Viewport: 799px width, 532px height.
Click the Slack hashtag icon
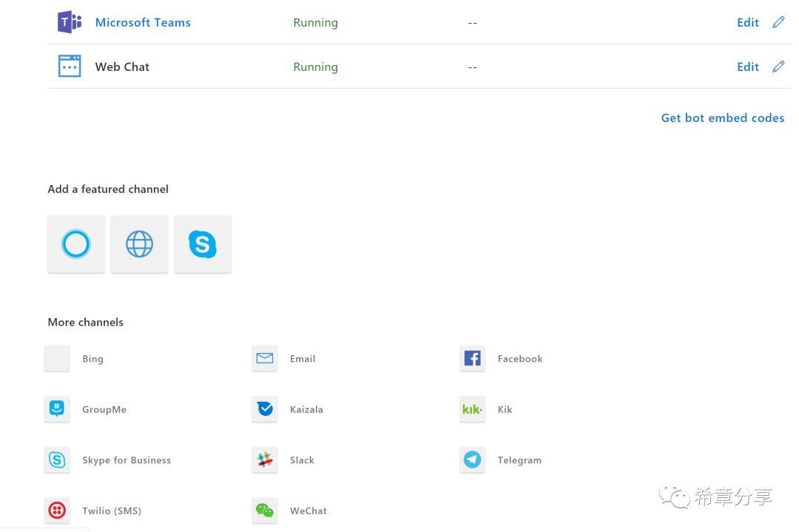(264, 459)
